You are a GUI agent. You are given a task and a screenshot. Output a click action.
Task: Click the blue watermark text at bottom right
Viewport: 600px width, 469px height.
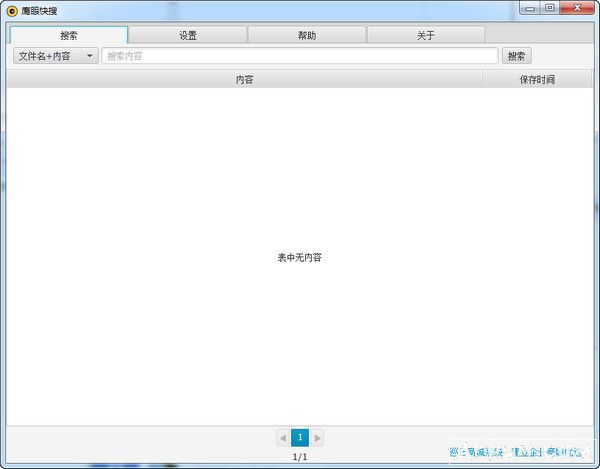514,452
